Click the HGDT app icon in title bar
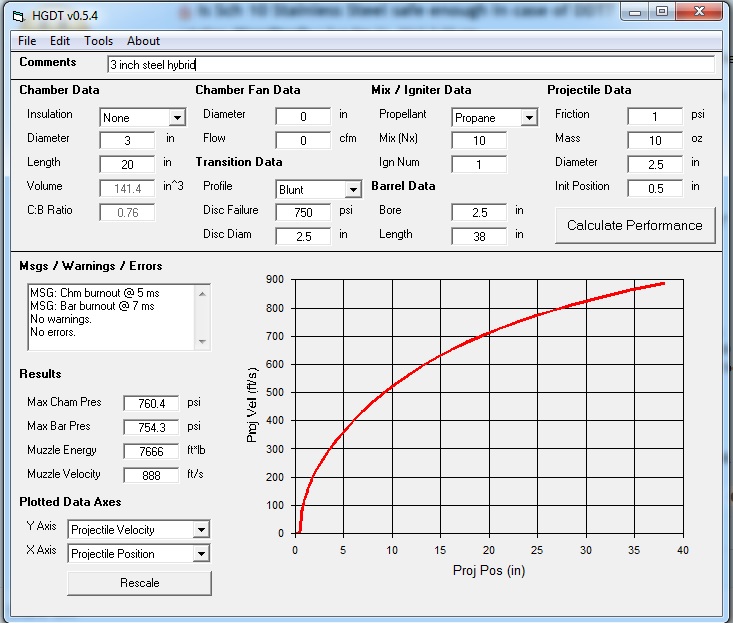 [x=16, y=14]
